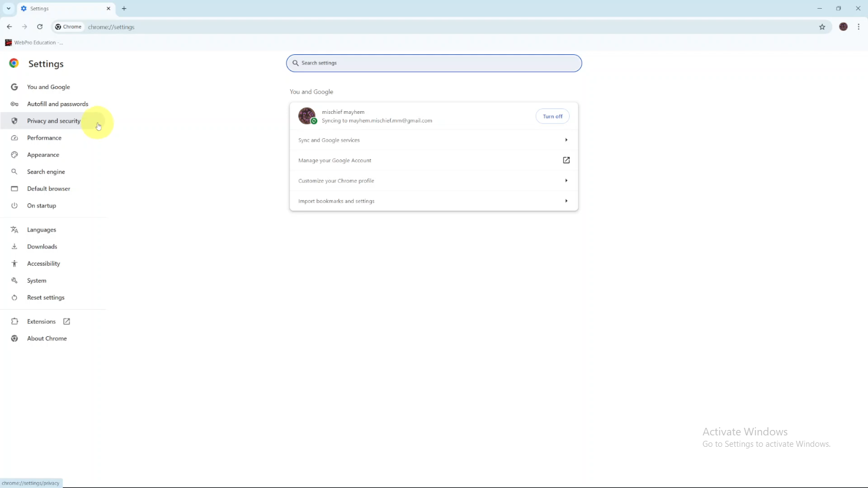
Task: Click the Chrome logo next to Settings title
Action: click(x=14, y=63)
